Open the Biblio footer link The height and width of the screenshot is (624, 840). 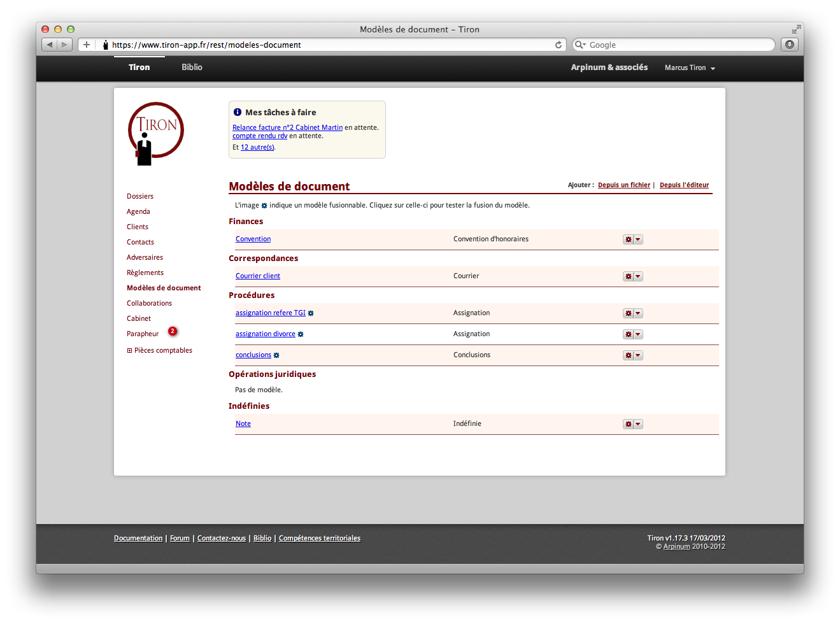tap(262, 539)
